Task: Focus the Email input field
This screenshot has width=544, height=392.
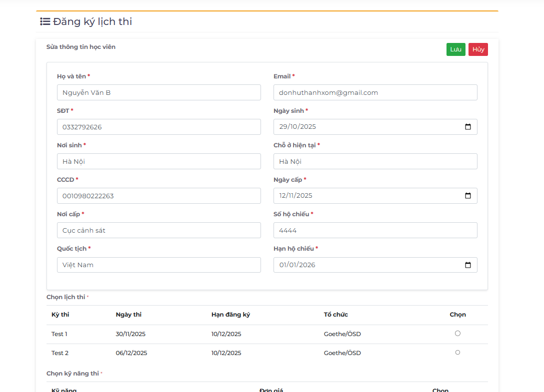Action: pos(375,92)
